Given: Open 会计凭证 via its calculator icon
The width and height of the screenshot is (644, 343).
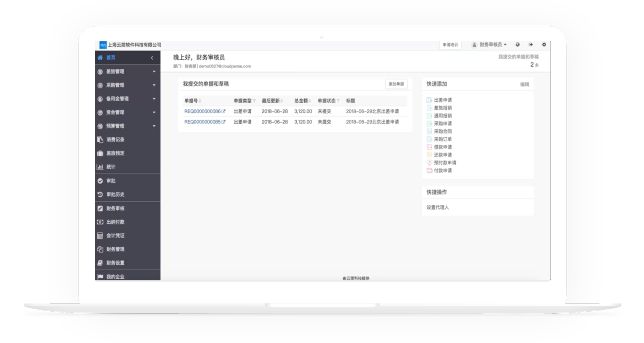Looking at the screenshot, I should pyautogui.click(x=100, y=236).
